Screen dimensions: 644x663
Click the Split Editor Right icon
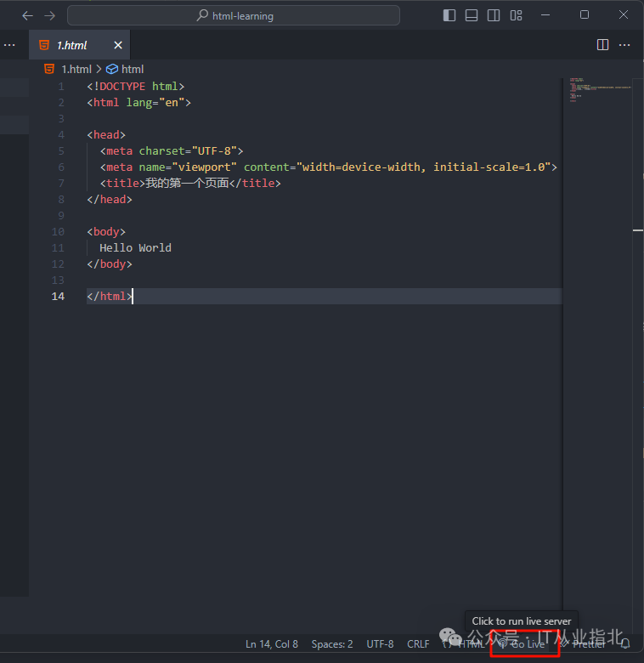603,45
